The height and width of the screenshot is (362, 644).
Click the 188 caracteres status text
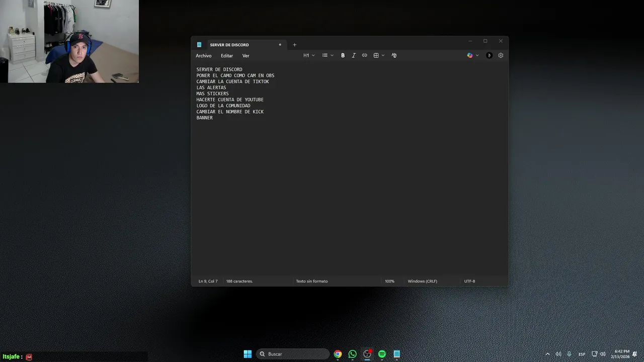[239, 281]
